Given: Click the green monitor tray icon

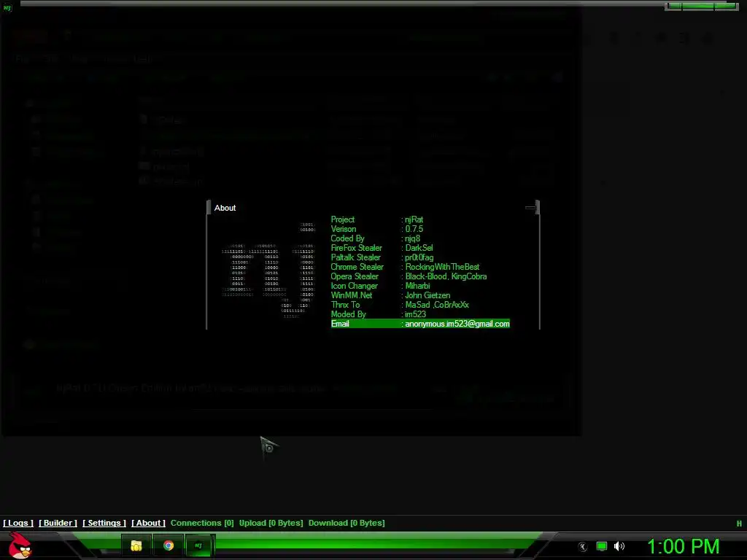Looking at the screenshot, I should click(602, 546).
